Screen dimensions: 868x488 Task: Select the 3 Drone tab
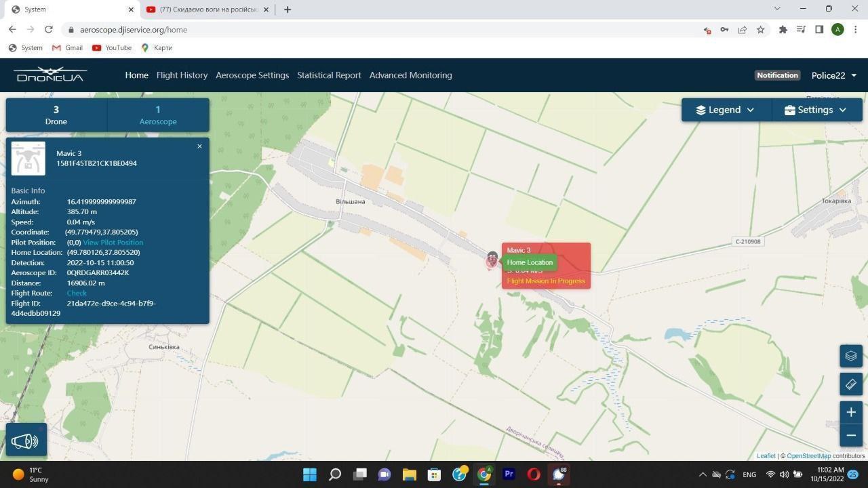pyautogui.click(x=56, y=115)
